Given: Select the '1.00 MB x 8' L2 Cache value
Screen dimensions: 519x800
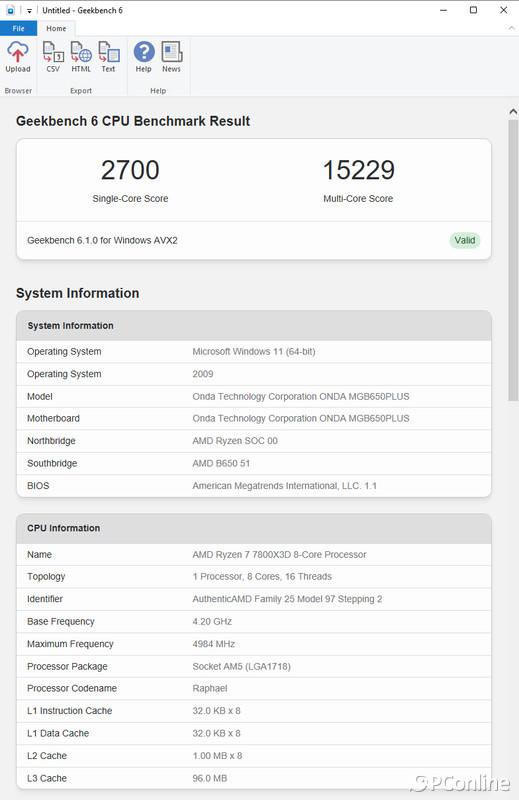Looking at the screenshot, I should [217, 756].
